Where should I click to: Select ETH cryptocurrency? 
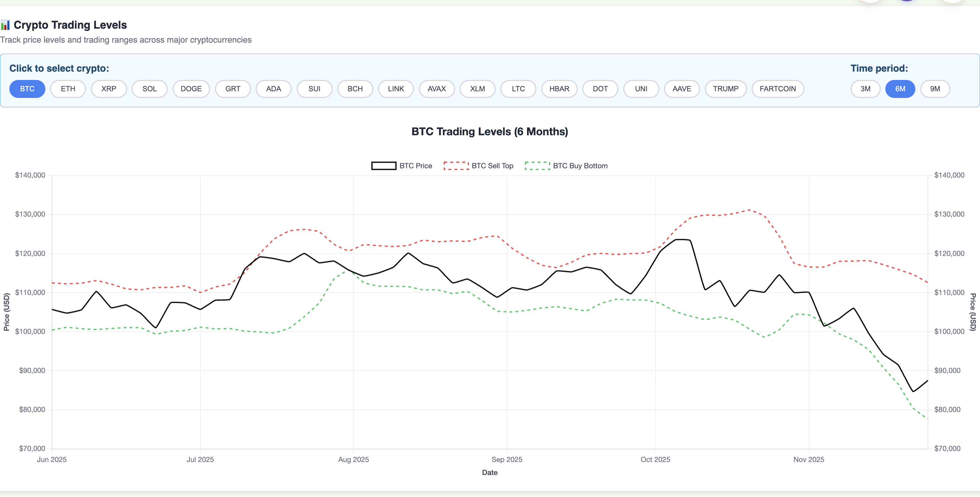(x=68, y=89)
